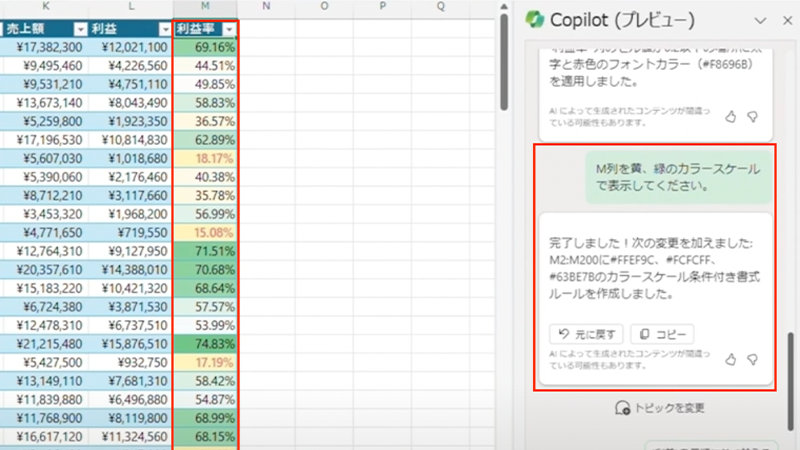Close the Copilot pane
The image size is (800, 450).
785,21
